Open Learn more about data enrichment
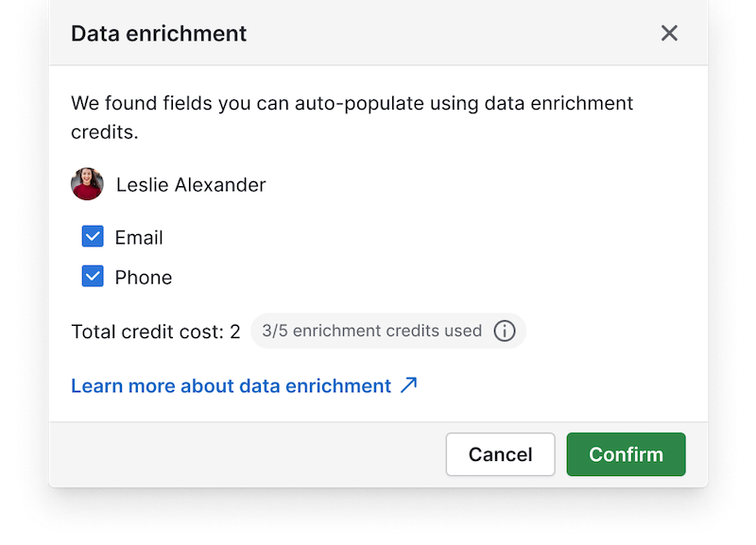This screenshot has height=545, width=756. [x=231, y=385]
